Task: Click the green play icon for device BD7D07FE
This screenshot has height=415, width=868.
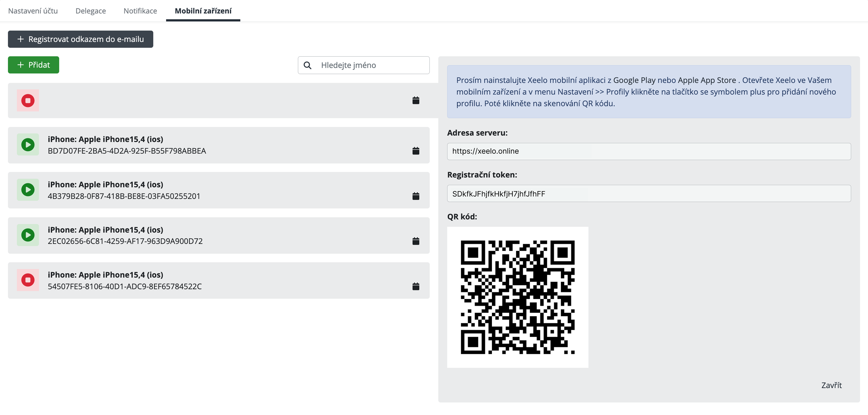Action: pos(28,145)
